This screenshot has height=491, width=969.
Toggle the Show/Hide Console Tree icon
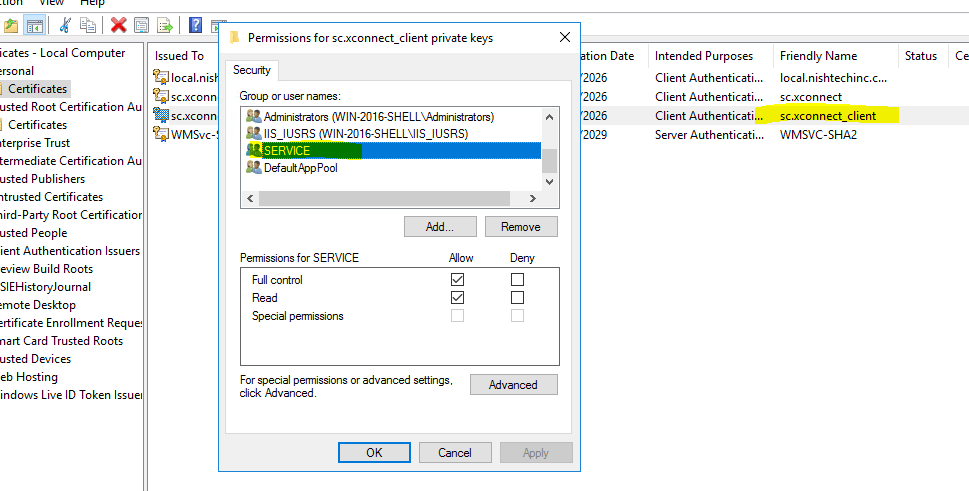tap(35, 25)
